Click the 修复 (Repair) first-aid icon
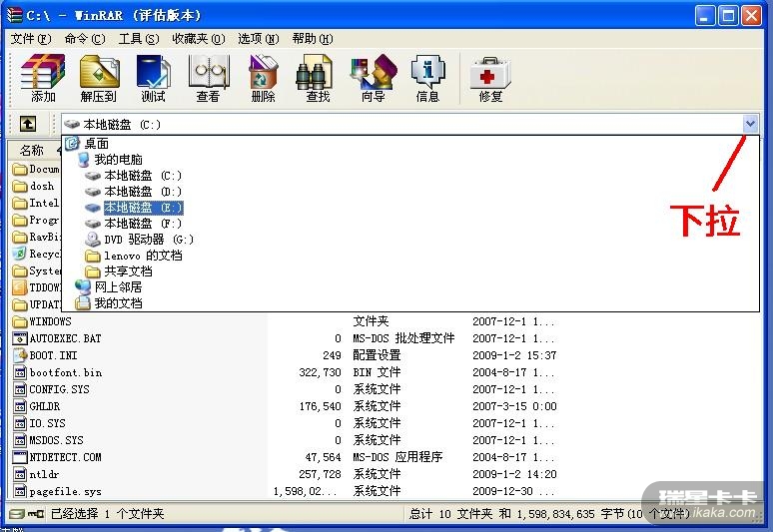 click(x=490, y=73)
